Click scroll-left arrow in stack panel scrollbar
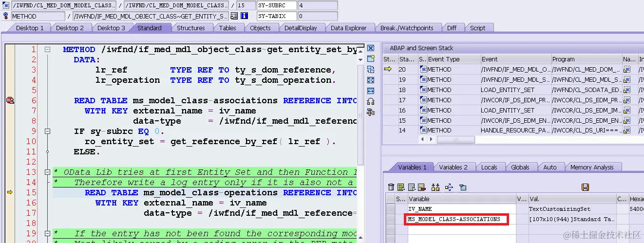 click(x=421, y=140)
